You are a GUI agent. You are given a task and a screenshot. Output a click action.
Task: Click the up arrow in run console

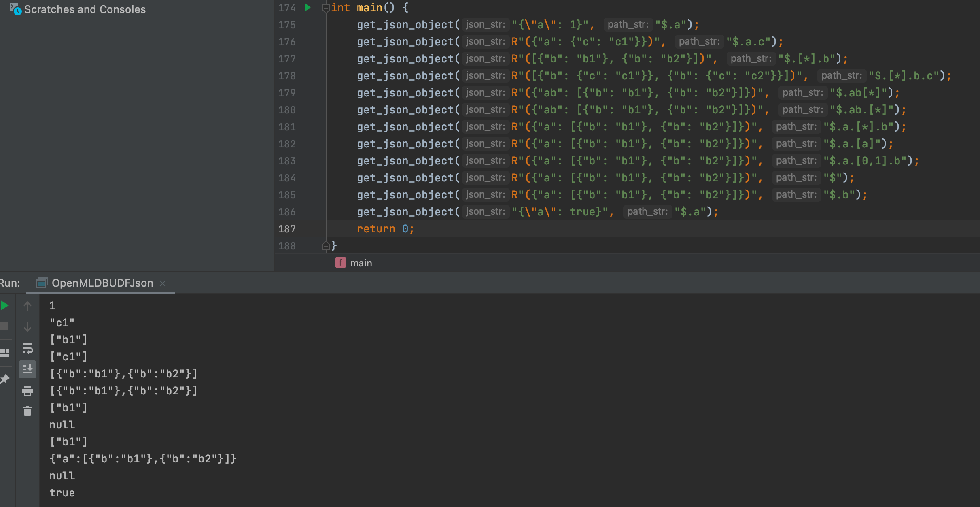28,307
